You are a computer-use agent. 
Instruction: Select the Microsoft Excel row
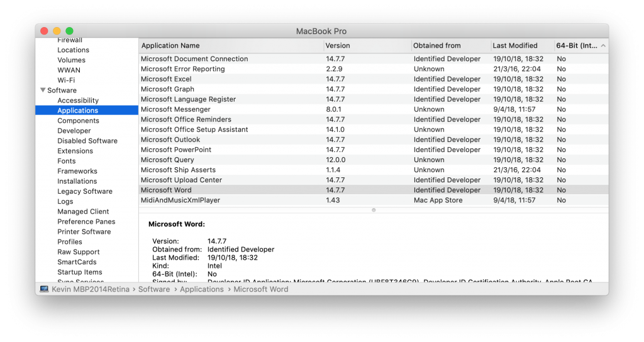(x=374, y=79)
